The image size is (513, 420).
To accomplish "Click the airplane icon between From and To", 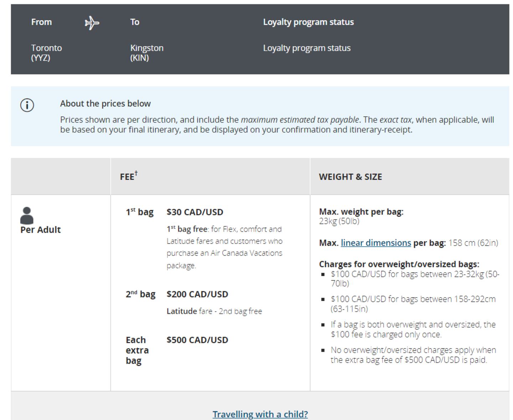I will click(x=92, y=23).
